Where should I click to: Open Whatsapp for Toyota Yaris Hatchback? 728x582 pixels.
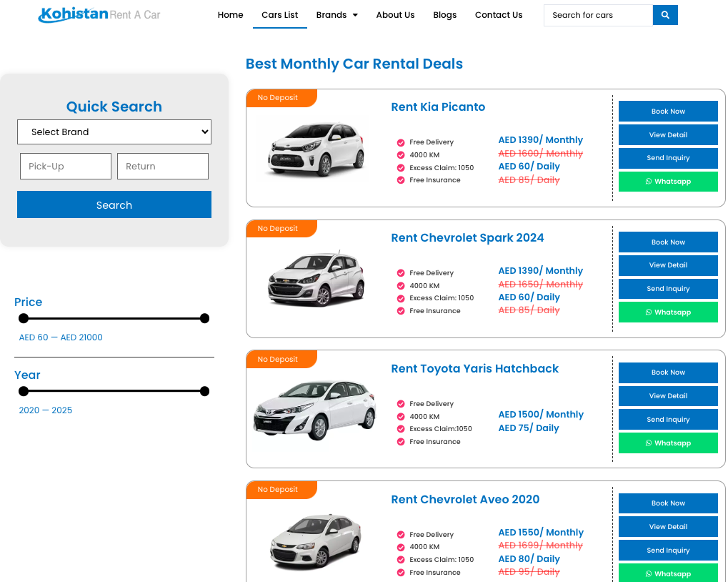[x=668, y=443]
